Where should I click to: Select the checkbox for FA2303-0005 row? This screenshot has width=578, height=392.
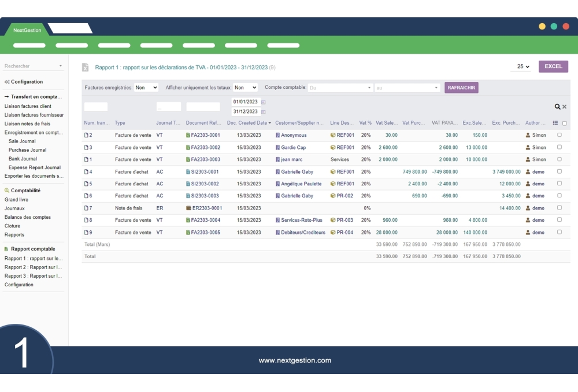[559, 232]
